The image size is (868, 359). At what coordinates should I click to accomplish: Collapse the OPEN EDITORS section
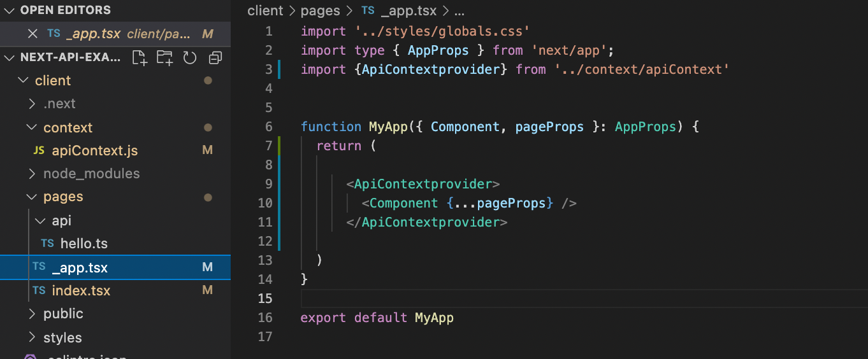click(9, 10)
